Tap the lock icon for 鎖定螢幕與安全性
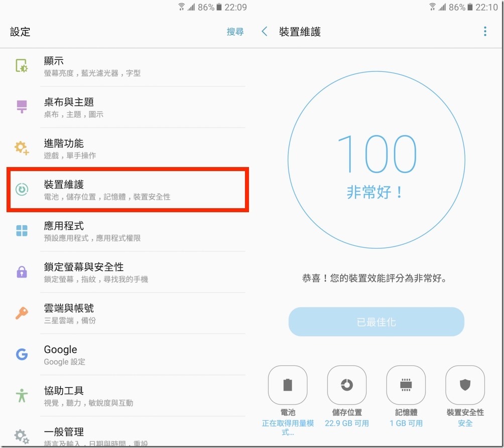504x448 pixels. coord(22,272)
